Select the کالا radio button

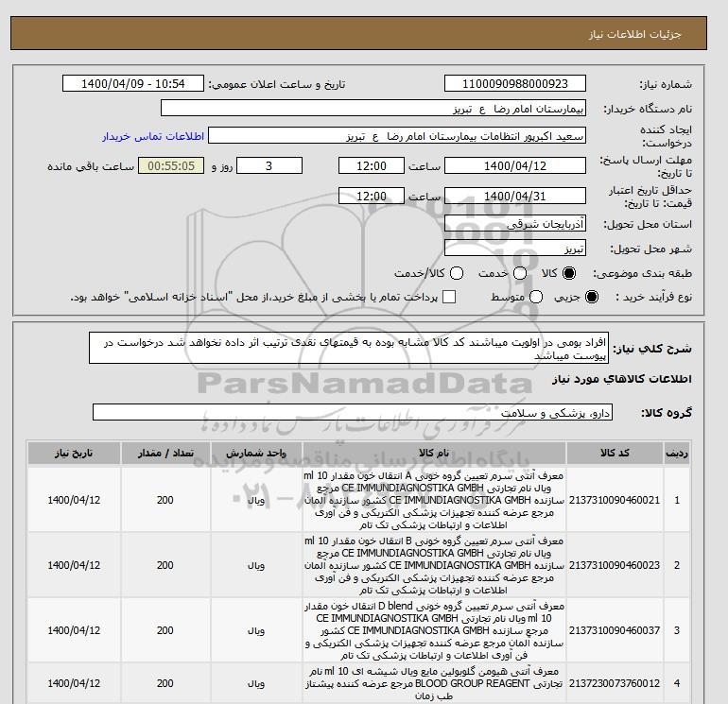[x=569, y=273]
